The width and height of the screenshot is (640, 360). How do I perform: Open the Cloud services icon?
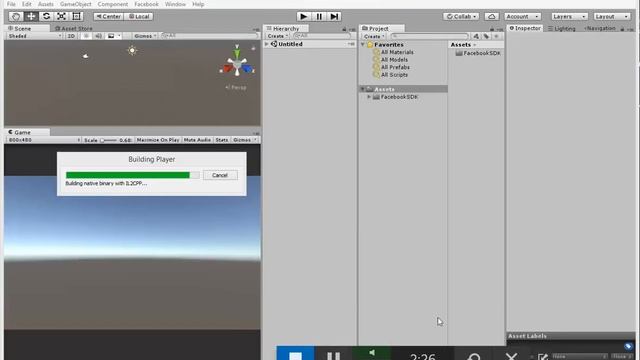491,16
